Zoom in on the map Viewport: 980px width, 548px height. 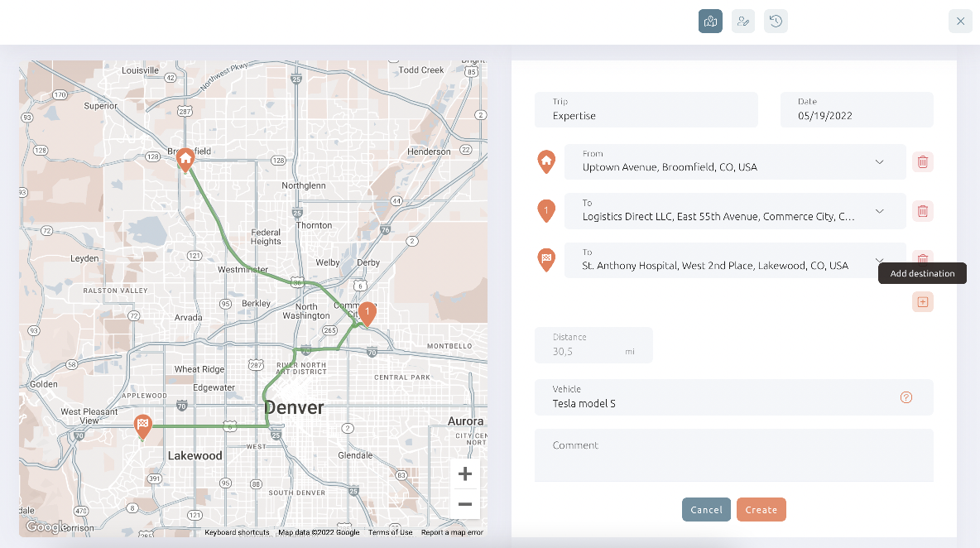(x=465, y=473)
